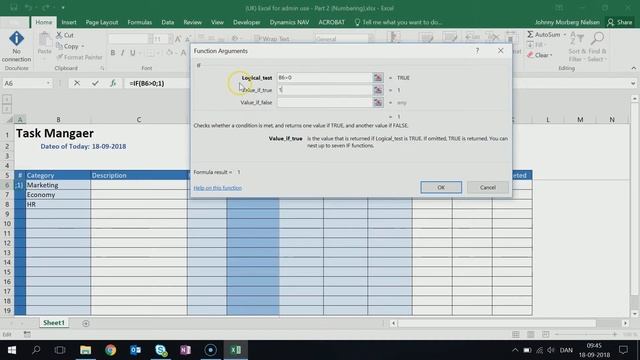This screenshot has width=640, height=360.
Task: Click the select-all corner triangle of the sheet
Action: pyautogui.click(x=9, y=119)
